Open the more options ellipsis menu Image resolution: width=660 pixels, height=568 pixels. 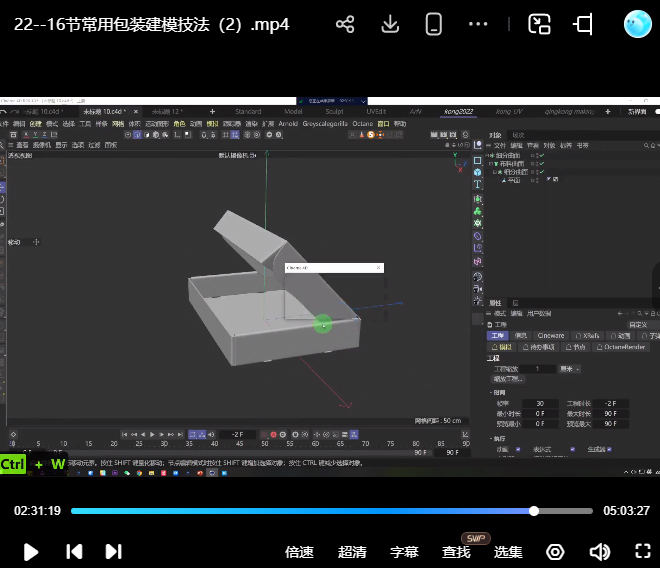click(x=478, y=24)
